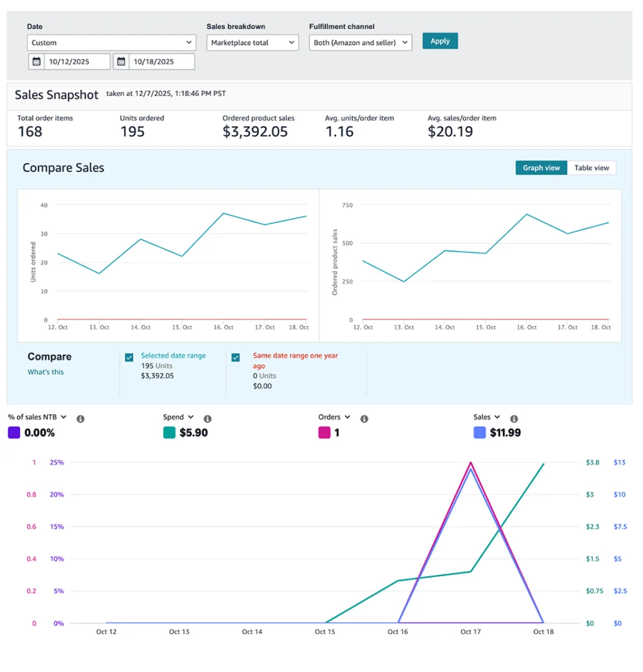
Task: Click the end date calendar icon
Action: 121,62
